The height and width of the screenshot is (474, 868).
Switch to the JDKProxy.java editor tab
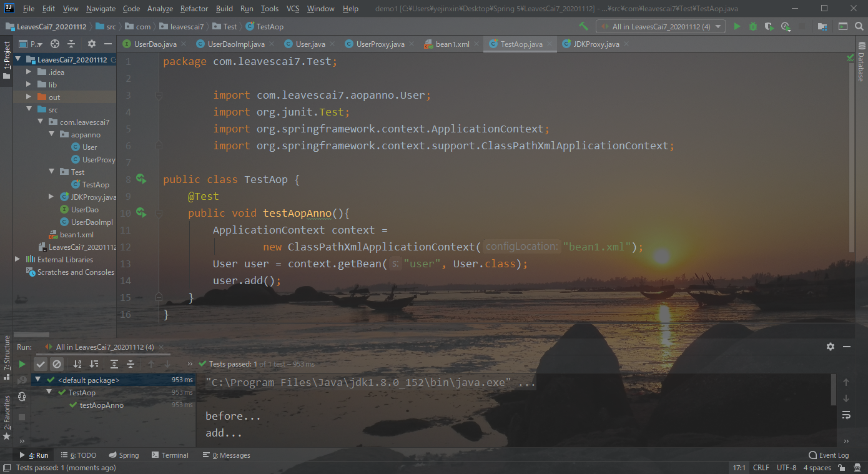596,44
